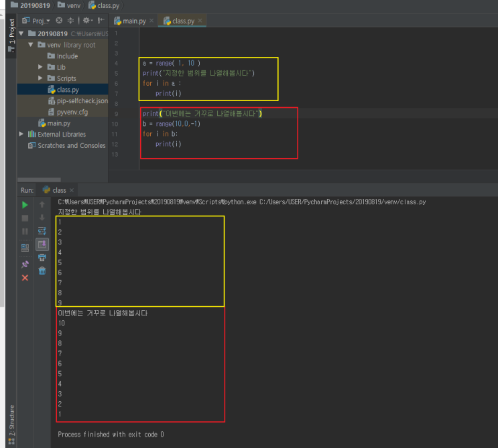Click the print console output icon

(42, 257)
